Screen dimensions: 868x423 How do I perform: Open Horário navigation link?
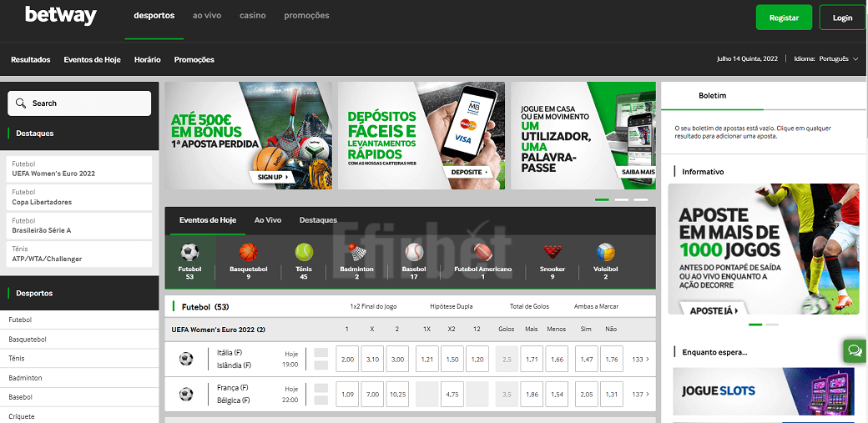[147, 60]
